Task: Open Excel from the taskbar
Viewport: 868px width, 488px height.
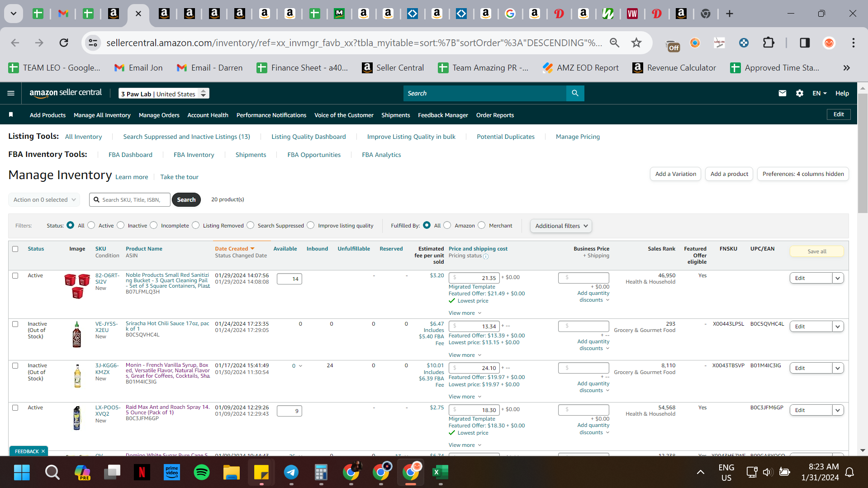Action: pyautogui.click(x=440, y=472)
